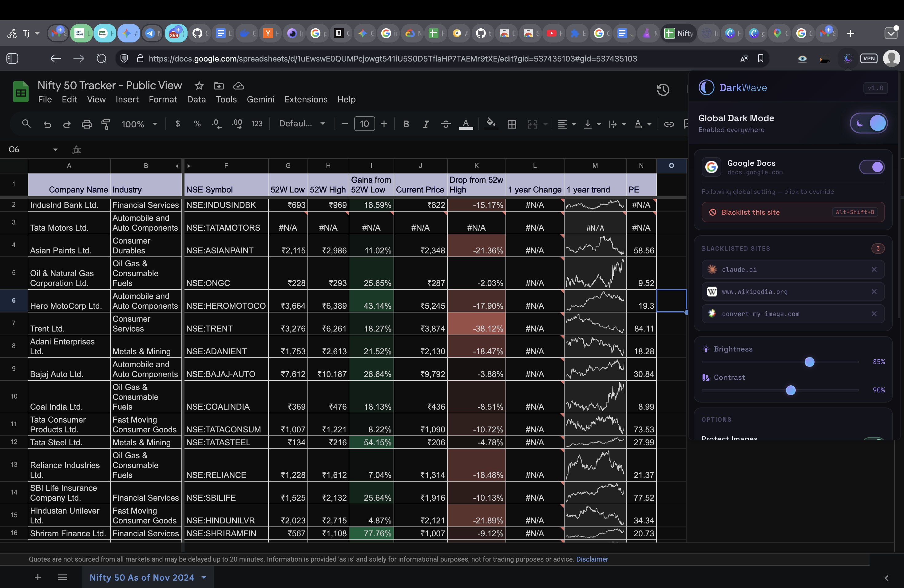This screenshot has width=904, height=588.
Task: Decrease decimal places using toolbar icon
Action: [x=216, y=124]
